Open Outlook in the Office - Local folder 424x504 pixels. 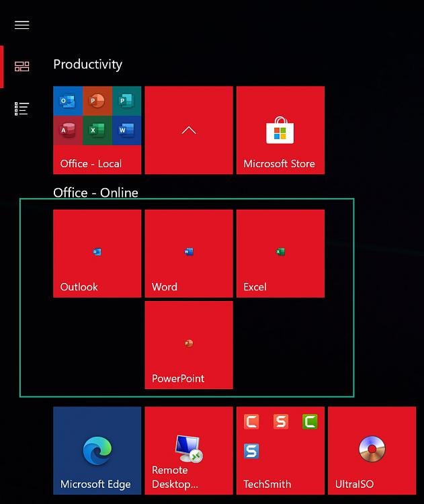[68, 101]
